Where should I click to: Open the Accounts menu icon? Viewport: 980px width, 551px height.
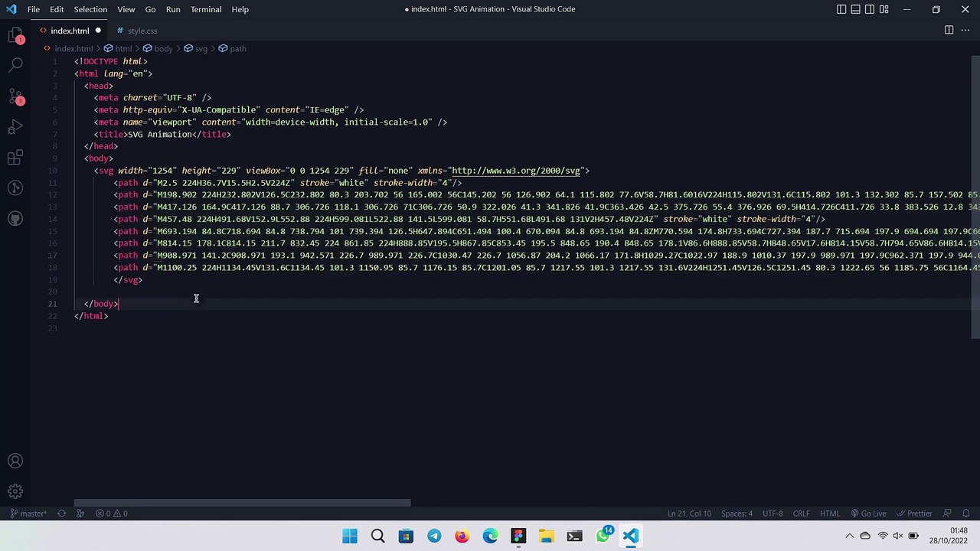tap(15, 461)
